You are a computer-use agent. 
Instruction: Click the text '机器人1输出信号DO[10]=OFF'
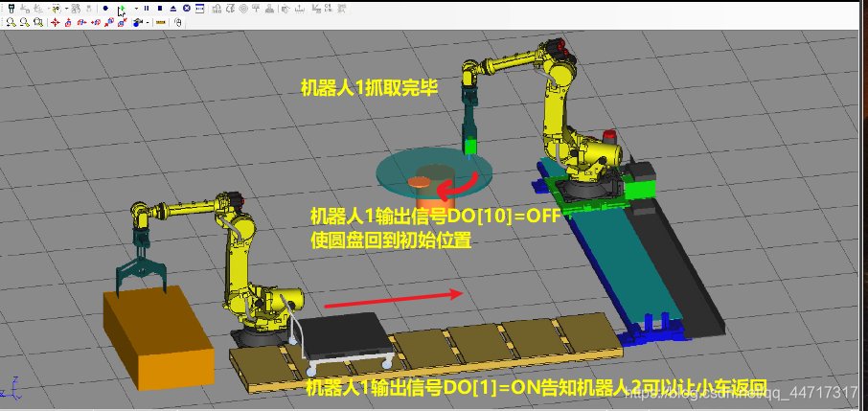436,216
